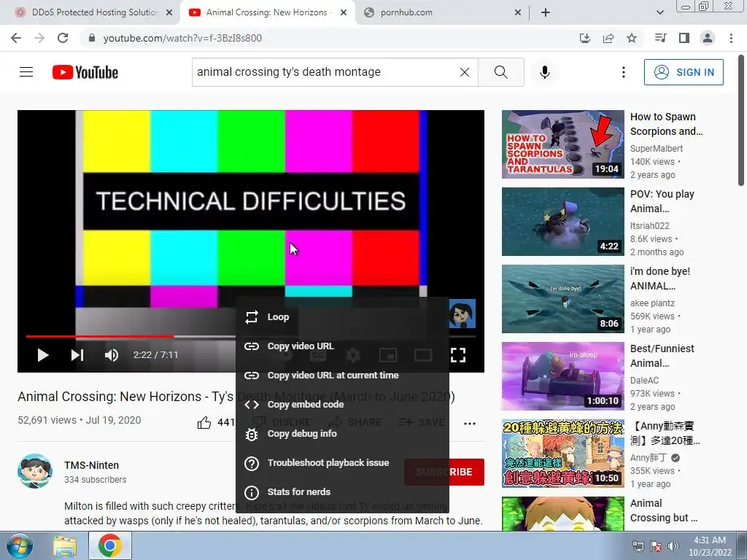Open the Anny 10:50 video thumbnail
The height and width of the screenshot is (560, 747).
click(562, 454)
